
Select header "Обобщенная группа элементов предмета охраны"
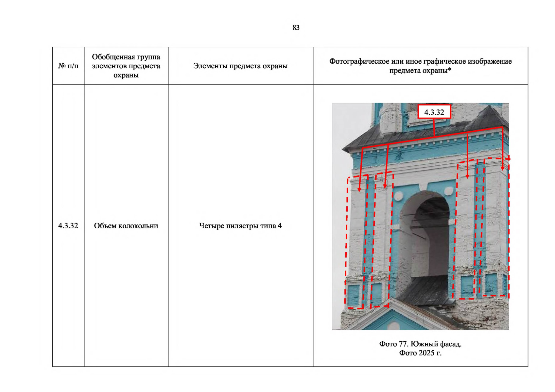click(126, 66)
